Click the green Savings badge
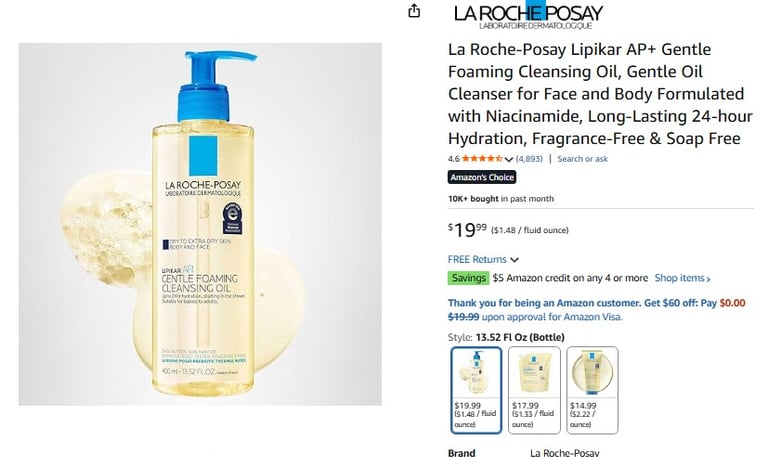The image size is (768, 457). pyautogui.click(x=468, y=278)
